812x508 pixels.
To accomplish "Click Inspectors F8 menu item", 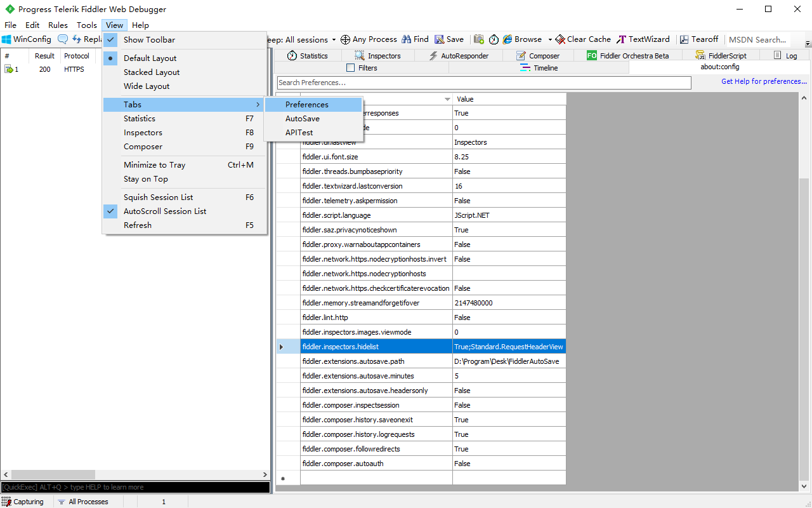I will coord(185,133).
